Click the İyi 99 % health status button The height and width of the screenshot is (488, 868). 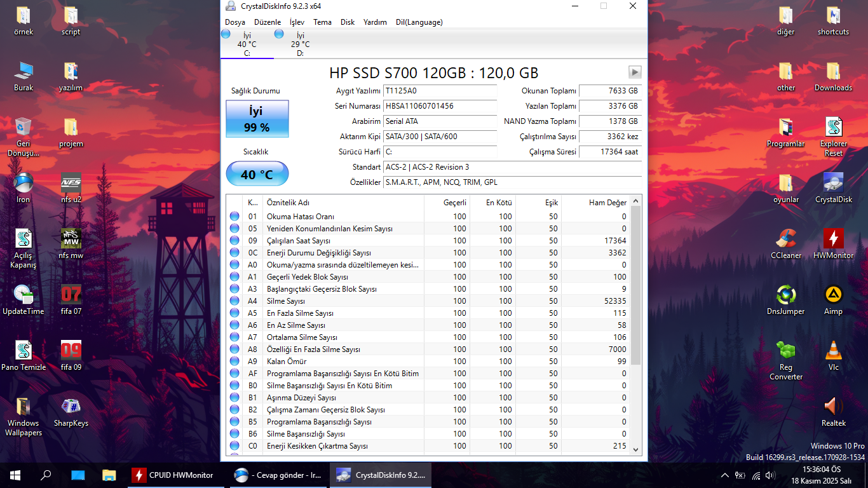(257, 119)
